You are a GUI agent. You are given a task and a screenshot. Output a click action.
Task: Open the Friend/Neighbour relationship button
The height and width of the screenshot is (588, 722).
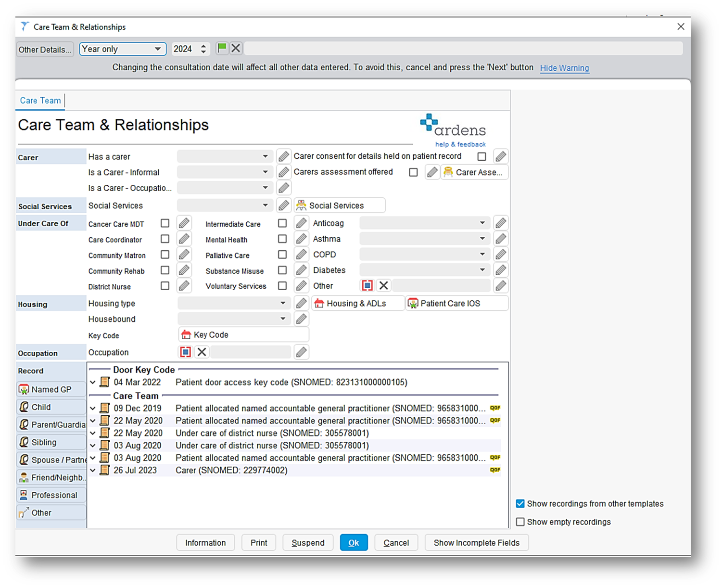pyautogui.click(x=51, y=477)
